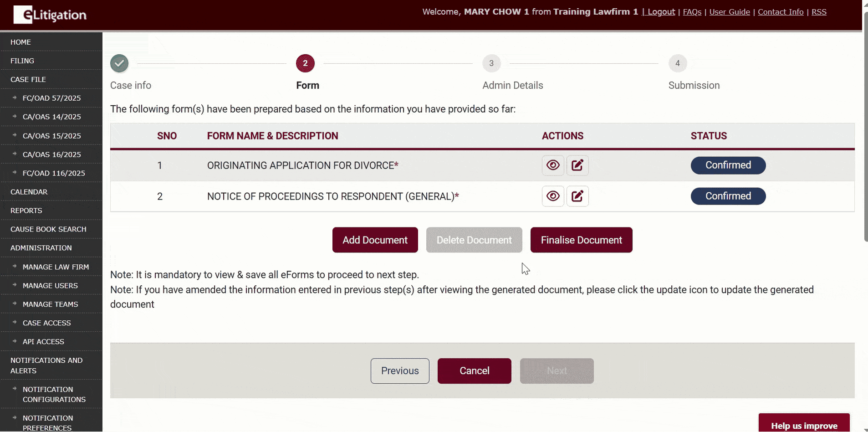Click the Logout link
Screen dimensions: 868x432
(x=661, y=12)
